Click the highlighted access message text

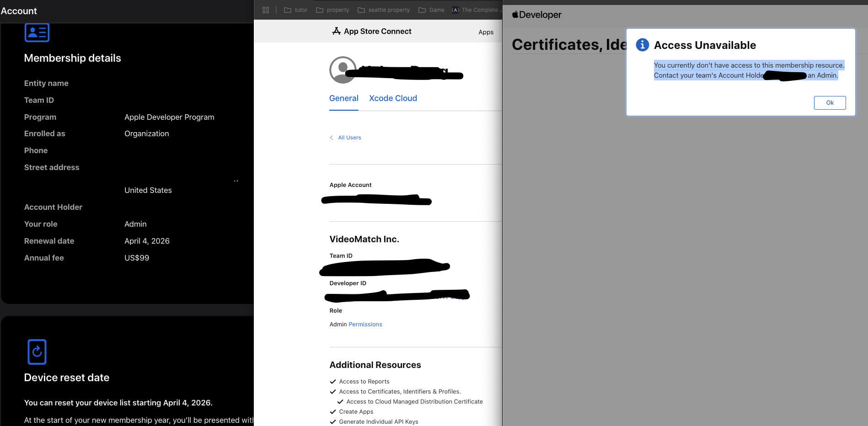click(x=749, y=70)
